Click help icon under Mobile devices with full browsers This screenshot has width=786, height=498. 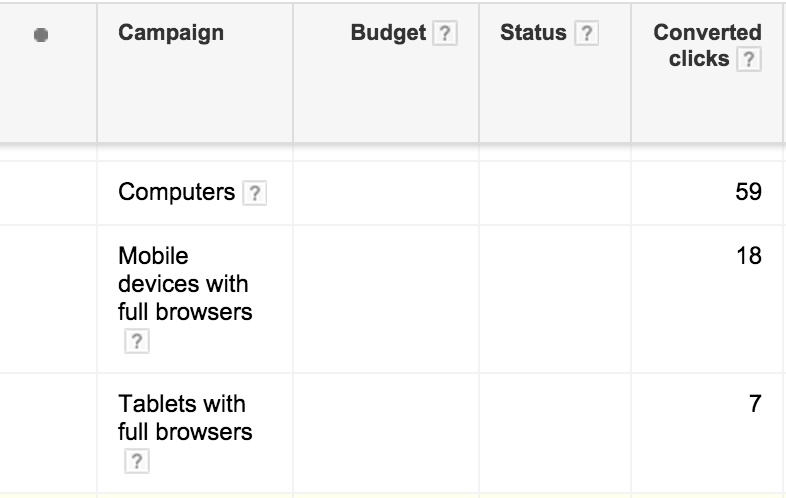[x=137, y=342]
